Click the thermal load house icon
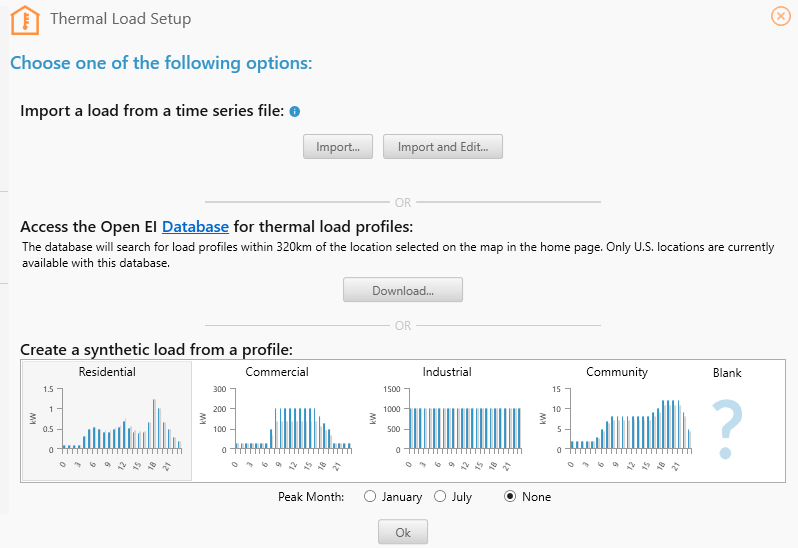798x548 pixels. coord(24,19)
